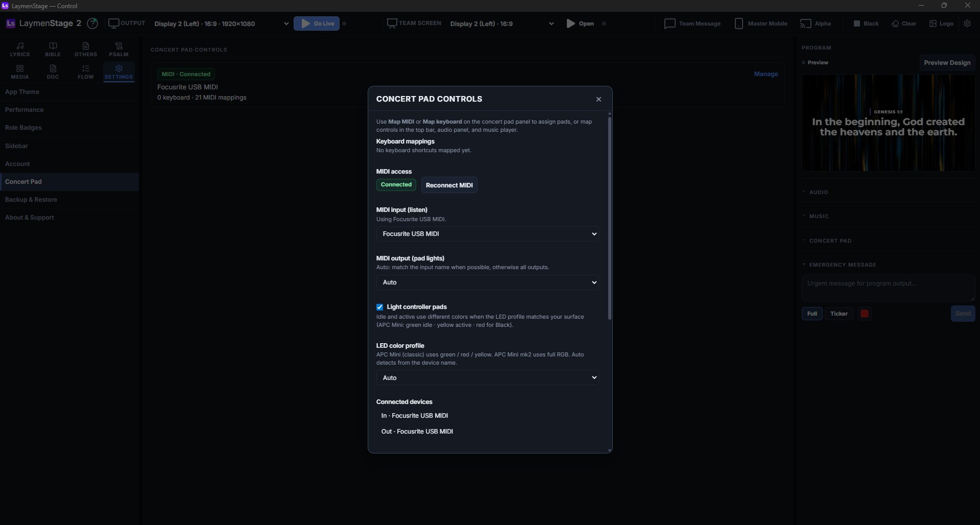This screenshot has height=525, width=980.
Task: Click the Genesis 1:1 preview thumbnail
Action: coord(888,123)
